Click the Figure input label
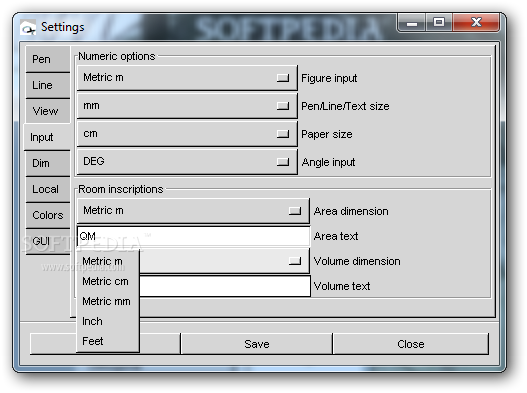This screenshot has height=393, width=527. 329,78
